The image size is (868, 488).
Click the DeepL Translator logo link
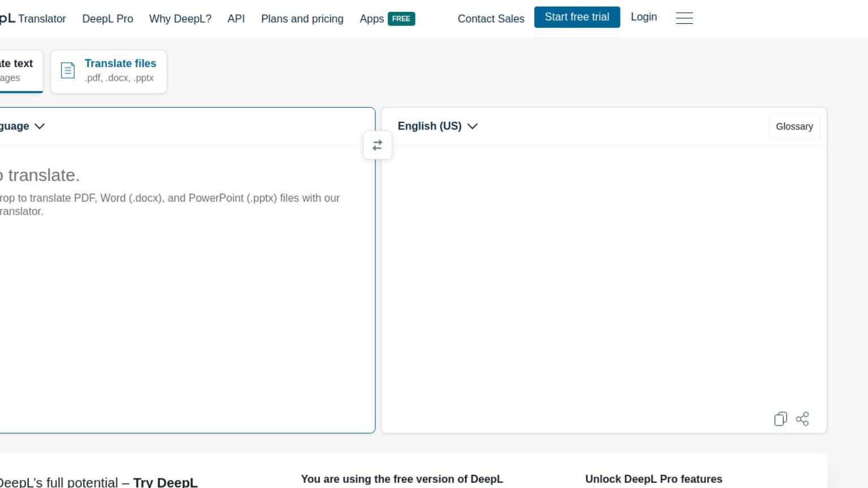tap(33, 19)
